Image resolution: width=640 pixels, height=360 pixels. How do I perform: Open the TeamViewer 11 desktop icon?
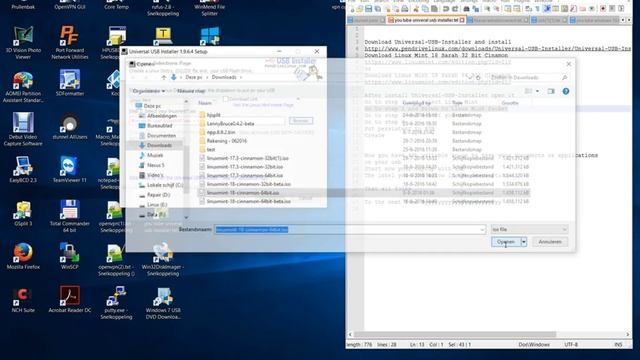click(x=69, y=169)
